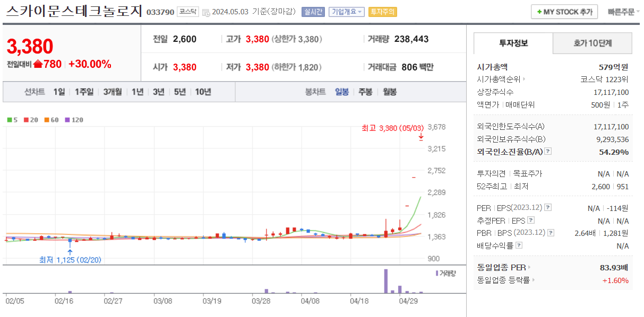Switch to the 호가10단계 tab
644x317 pixels.
[x=593, y=43]
